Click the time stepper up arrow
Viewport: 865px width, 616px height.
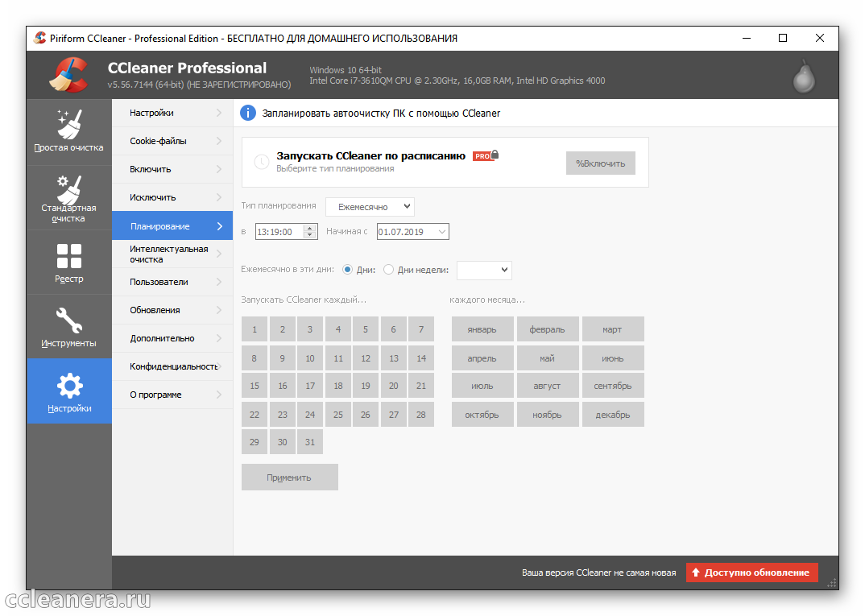point(310,228)
